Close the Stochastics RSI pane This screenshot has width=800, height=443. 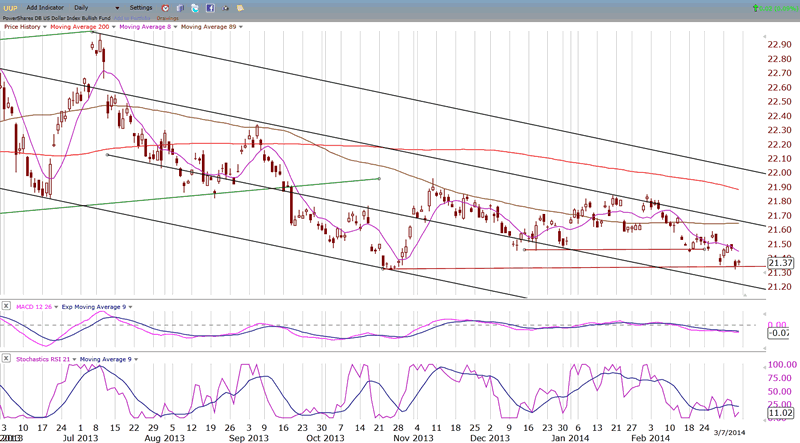pos(5,357)
